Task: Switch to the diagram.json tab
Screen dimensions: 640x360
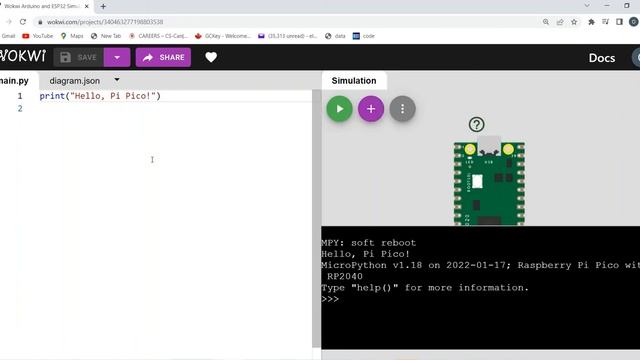Action: pyautogui.click(x=75, y=81)
